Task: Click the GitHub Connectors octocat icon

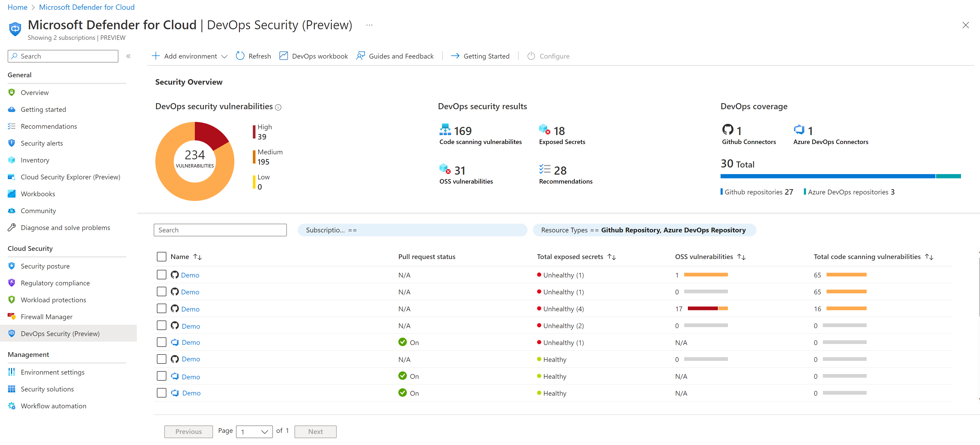Action: [x=728, y=130]
